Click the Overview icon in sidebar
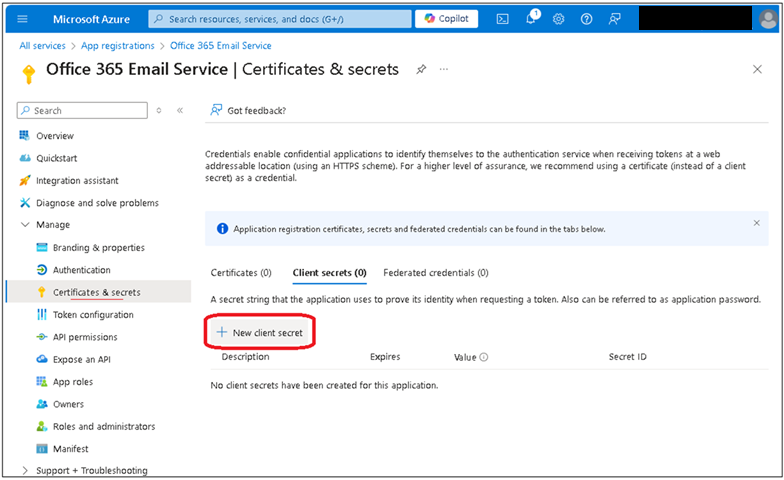This screenshot has width=784, height=480. point(24,136)
